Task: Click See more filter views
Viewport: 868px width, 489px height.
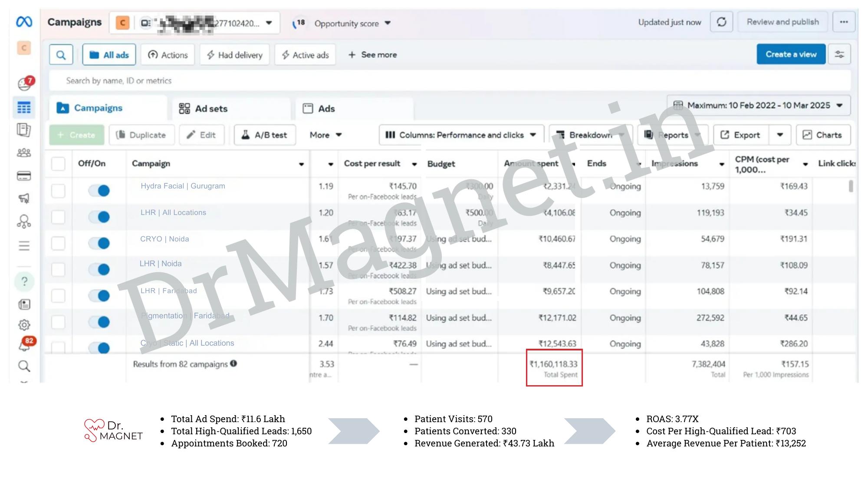Action: tap(373, 55)
